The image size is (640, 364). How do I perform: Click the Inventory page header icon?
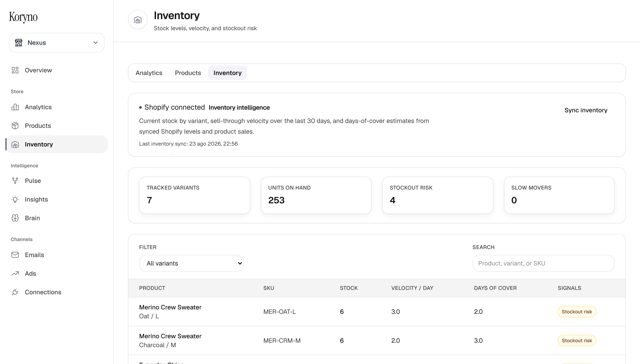[138, 20]
